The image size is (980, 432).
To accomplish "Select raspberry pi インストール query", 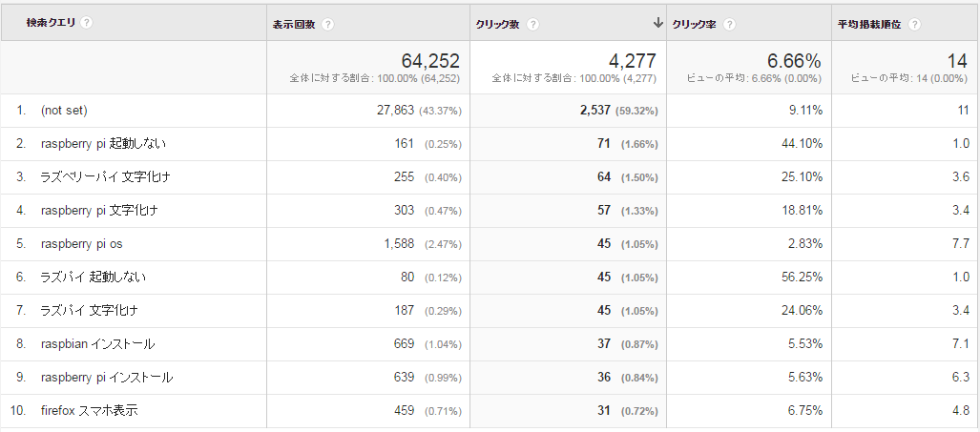I will click(x=106, y=377).
